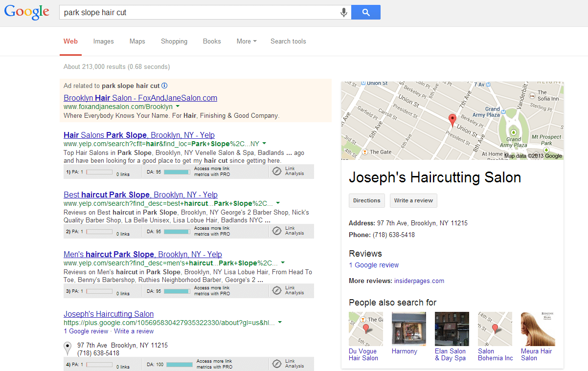
Task: Click the Salon Bohemia Inc text link
Action: click(x=496, y=354)
